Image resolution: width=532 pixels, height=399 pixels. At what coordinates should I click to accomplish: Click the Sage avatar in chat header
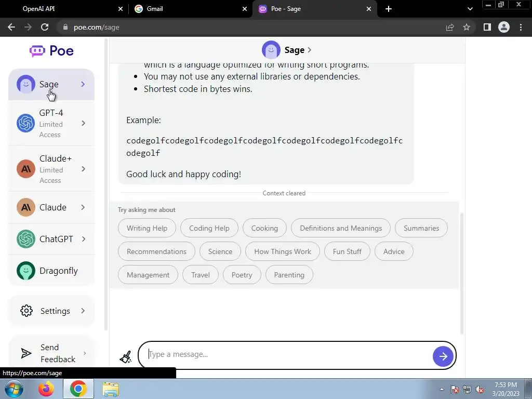271,50
